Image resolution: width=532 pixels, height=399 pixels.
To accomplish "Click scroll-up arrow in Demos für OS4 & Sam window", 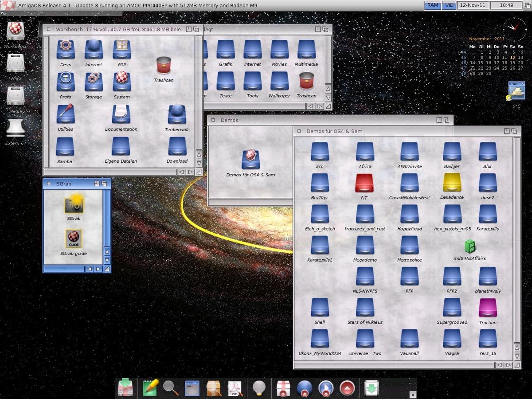I will 517,348.
